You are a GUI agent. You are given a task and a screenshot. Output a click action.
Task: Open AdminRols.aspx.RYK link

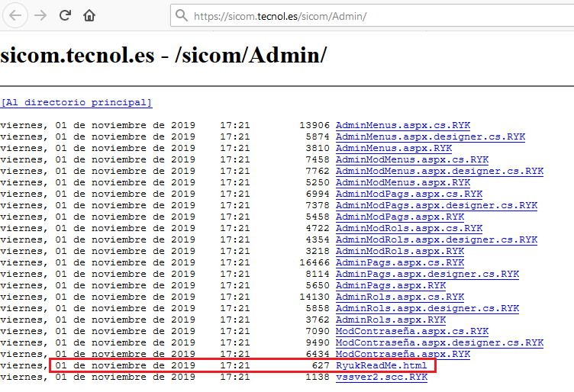(x=391, y=320)
